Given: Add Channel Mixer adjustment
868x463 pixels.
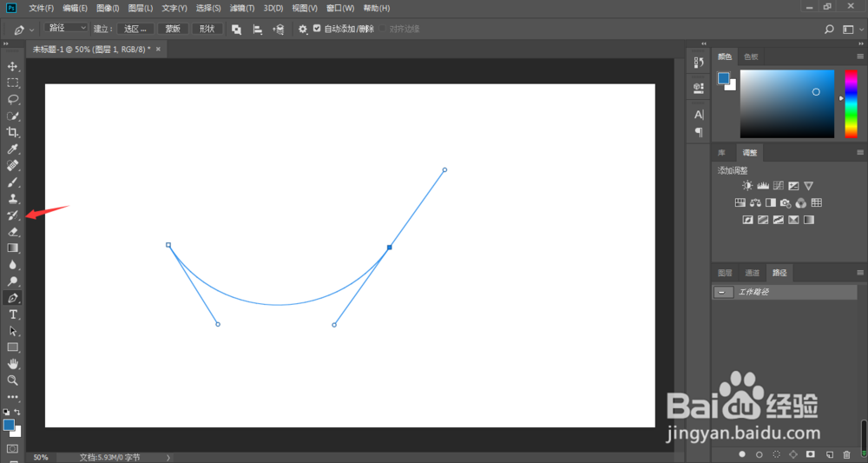Looking at the screenshot, I should (x=801, y=202).
